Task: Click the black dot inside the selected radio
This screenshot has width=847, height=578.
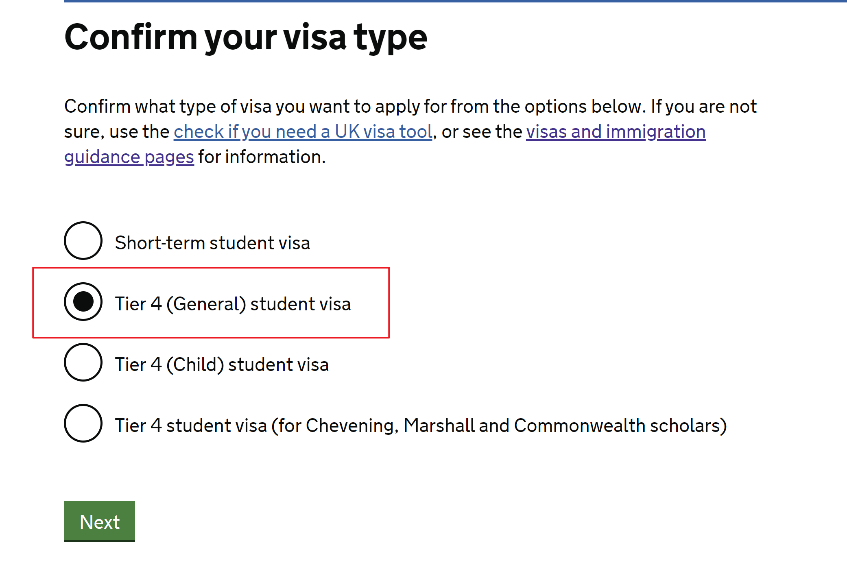Action: click(x=83, y=302)
